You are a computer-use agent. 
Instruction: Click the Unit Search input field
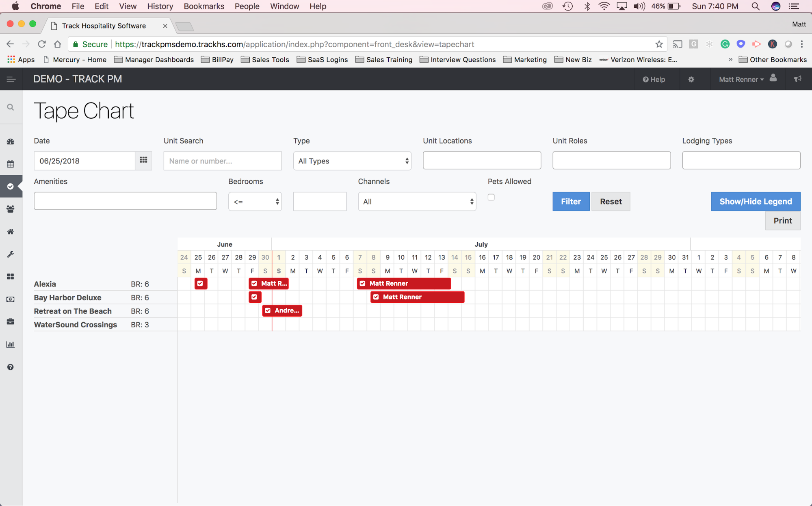[x=222, y=161]
